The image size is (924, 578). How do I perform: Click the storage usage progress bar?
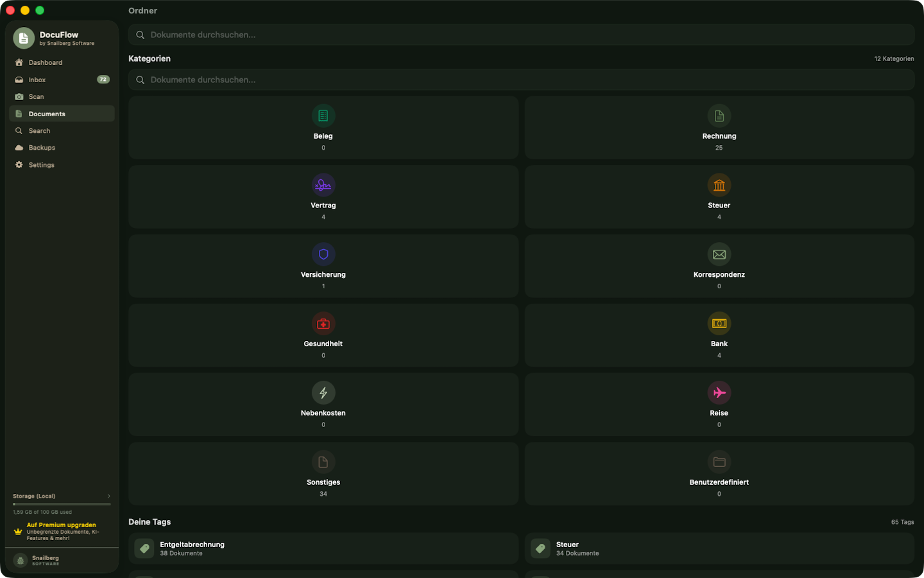[62, 504]
